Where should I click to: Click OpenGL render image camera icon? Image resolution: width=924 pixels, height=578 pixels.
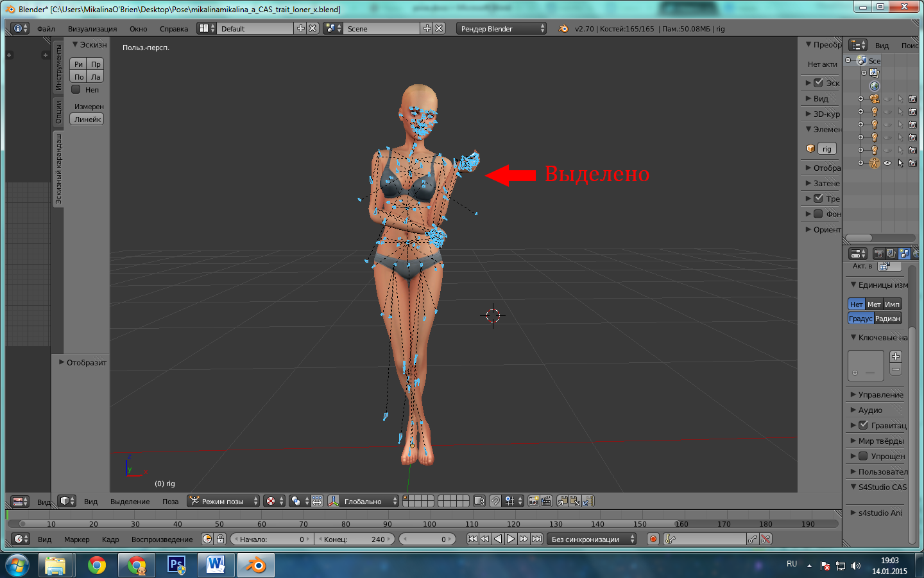point(534,501)
